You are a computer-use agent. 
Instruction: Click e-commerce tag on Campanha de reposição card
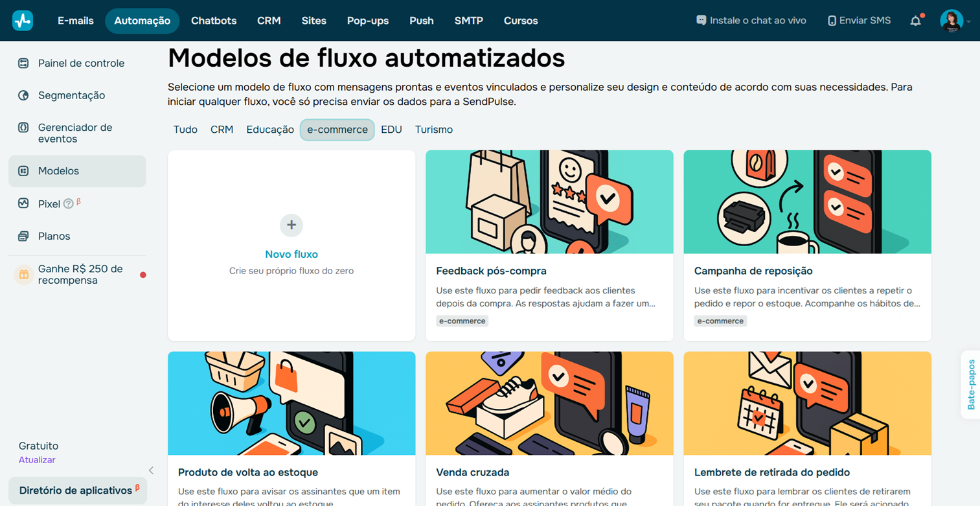720,321
